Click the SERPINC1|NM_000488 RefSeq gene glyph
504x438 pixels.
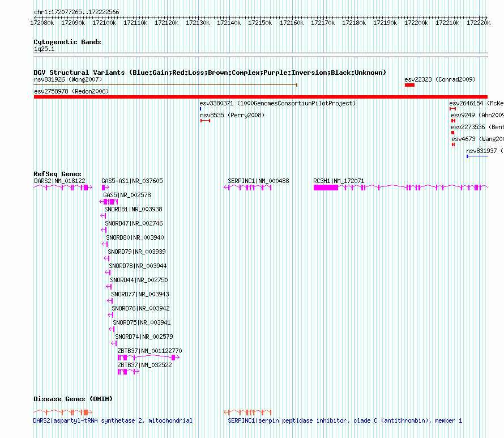click(248, 188)
